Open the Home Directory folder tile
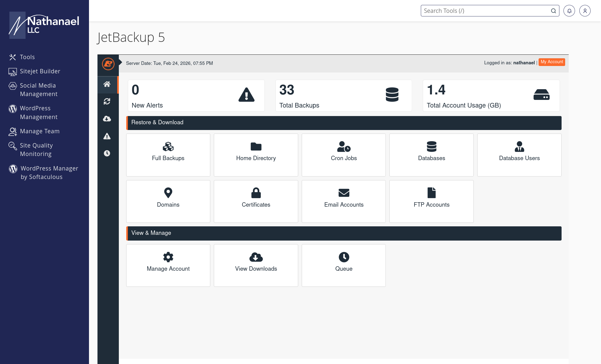 256,155
